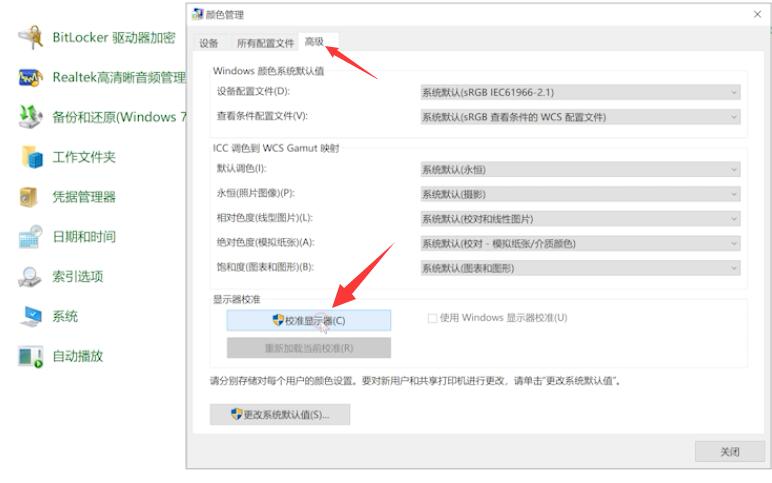The image size is (772, 483).
Task: Open 绝对色度(模拟纸张)(A) dropdown
Action: coord(580,243)
